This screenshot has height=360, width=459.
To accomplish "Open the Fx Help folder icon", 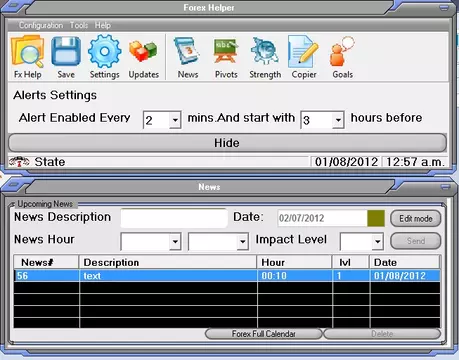I will click(x=28, y=51).
